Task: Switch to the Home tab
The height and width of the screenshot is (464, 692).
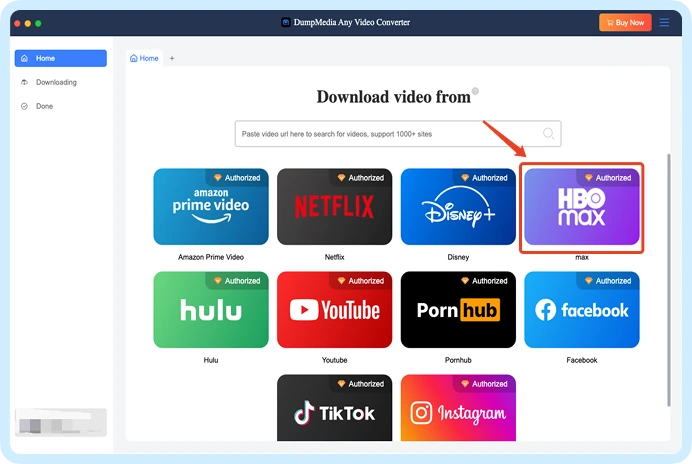Action: click(144, 58)
